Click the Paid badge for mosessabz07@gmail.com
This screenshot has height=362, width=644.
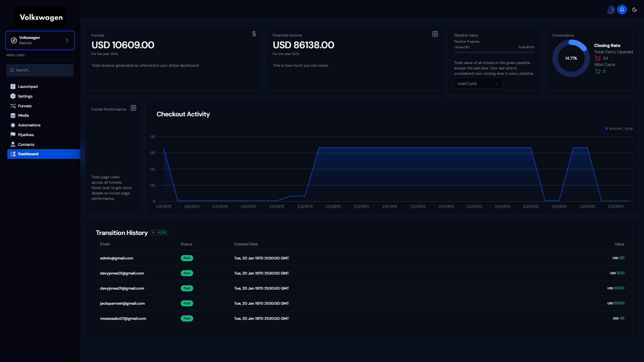pyautogui.click(x=187, y=318)
